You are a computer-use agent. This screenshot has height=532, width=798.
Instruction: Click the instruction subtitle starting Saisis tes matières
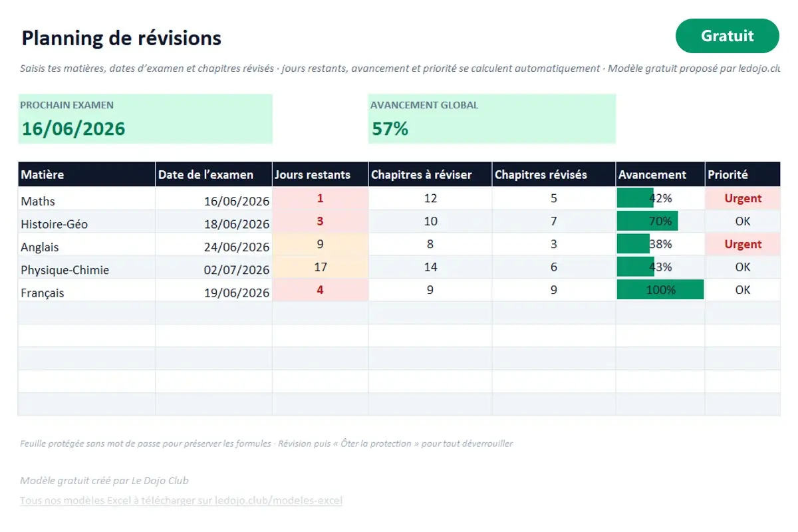[x=400, y=68]
